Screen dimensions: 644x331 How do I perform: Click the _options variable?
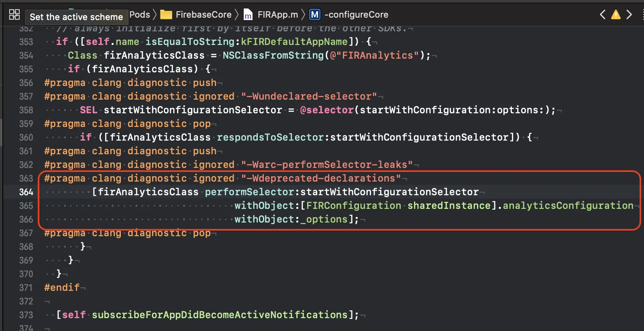click(x=324, y=219)
